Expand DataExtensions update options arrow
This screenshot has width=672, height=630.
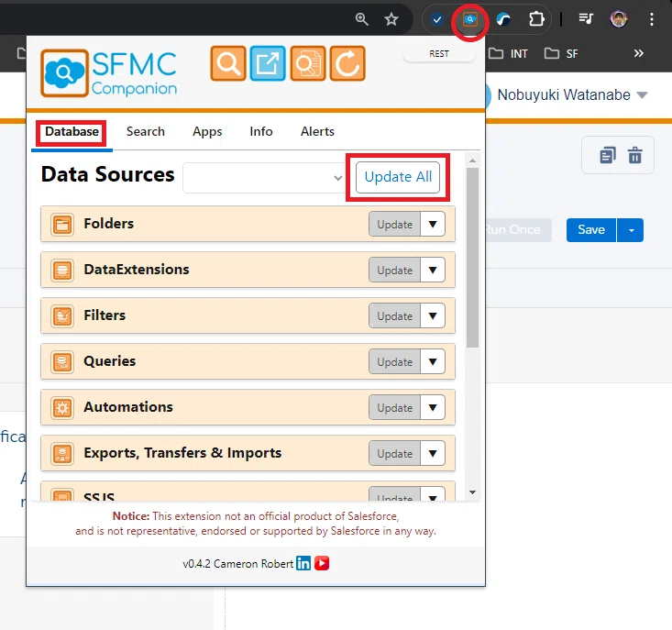[433, 270]
